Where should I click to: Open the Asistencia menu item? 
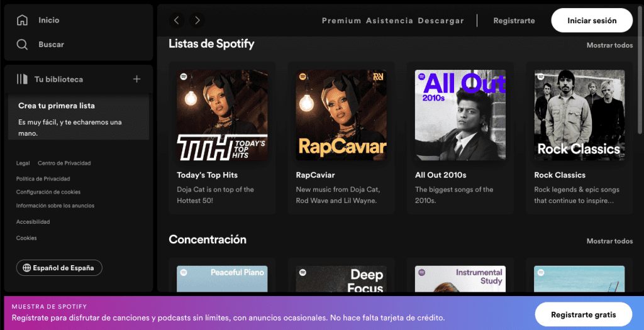point(389,21)
